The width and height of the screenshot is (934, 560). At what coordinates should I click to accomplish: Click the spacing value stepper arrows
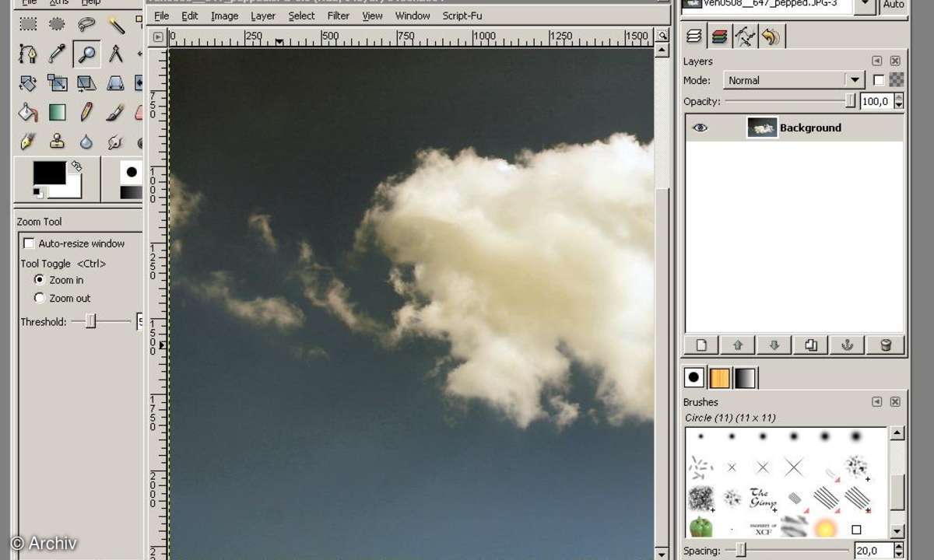[899, 551]
